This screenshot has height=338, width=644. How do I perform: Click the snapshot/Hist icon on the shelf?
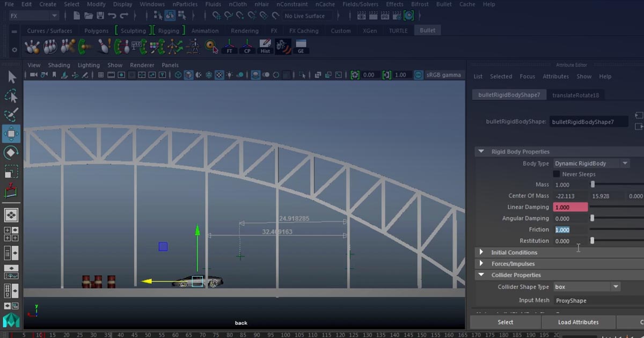coord(265,47)
